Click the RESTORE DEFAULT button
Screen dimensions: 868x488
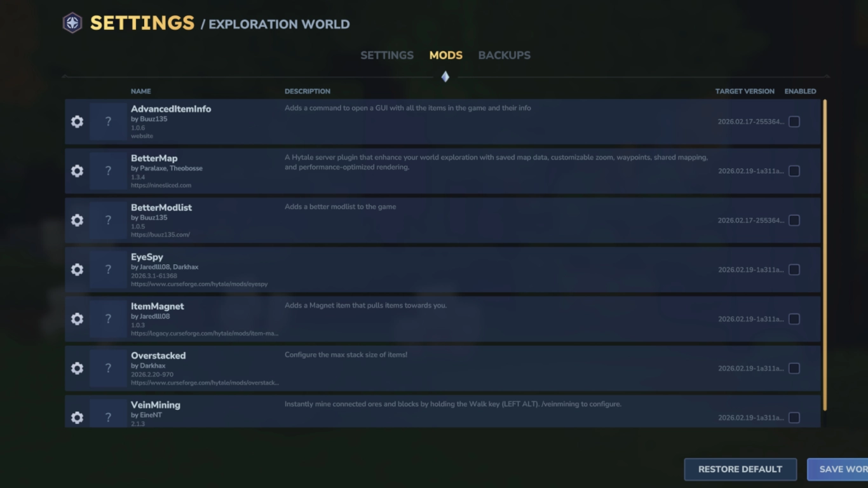coord(740,469)
